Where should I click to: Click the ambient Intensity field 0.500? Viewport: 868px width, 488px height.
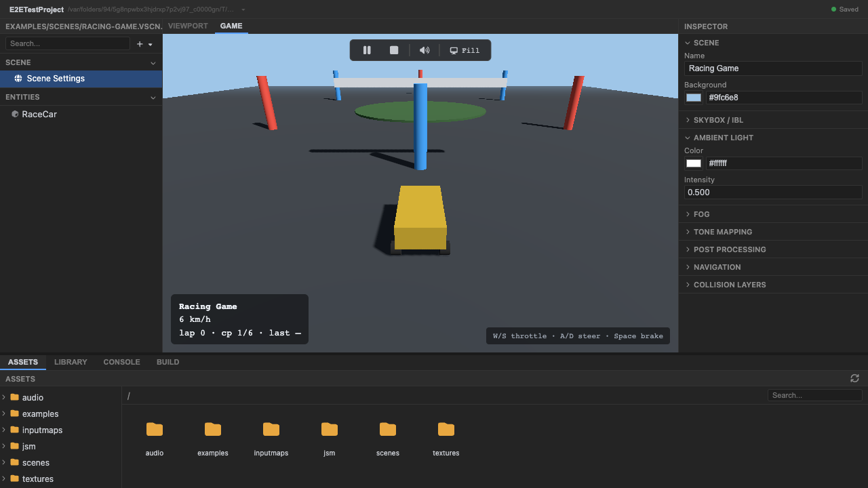coord(773,192)
